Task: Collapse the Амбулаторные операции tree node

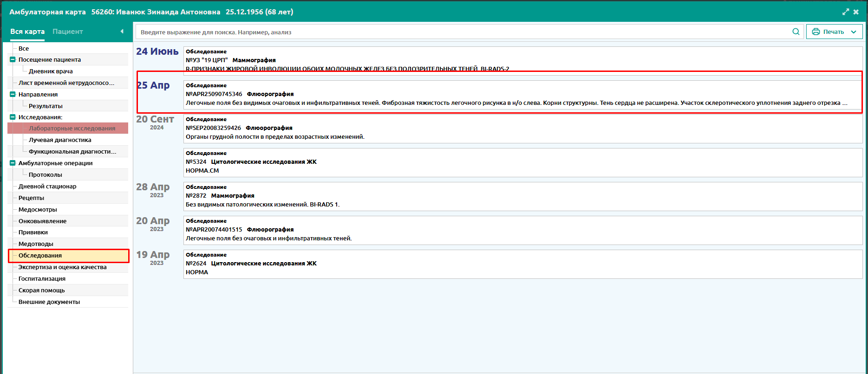Action: click(x=13, y=163)
